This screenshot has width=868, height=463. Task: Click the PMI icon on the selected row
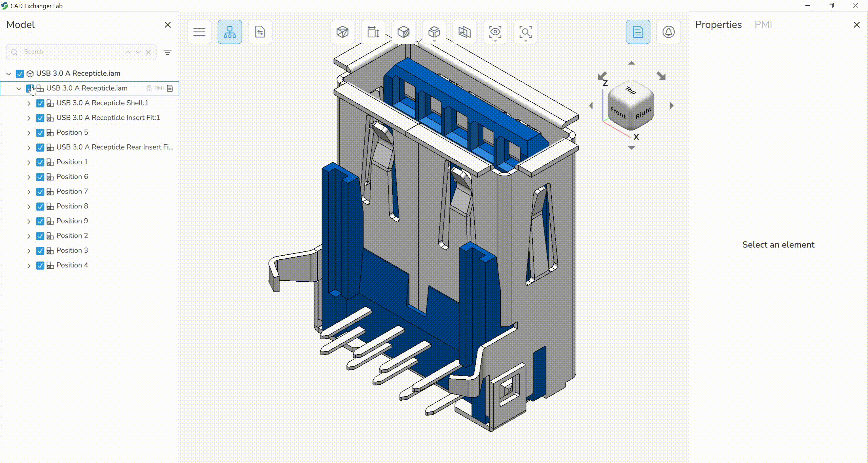[x=159, y=88]
